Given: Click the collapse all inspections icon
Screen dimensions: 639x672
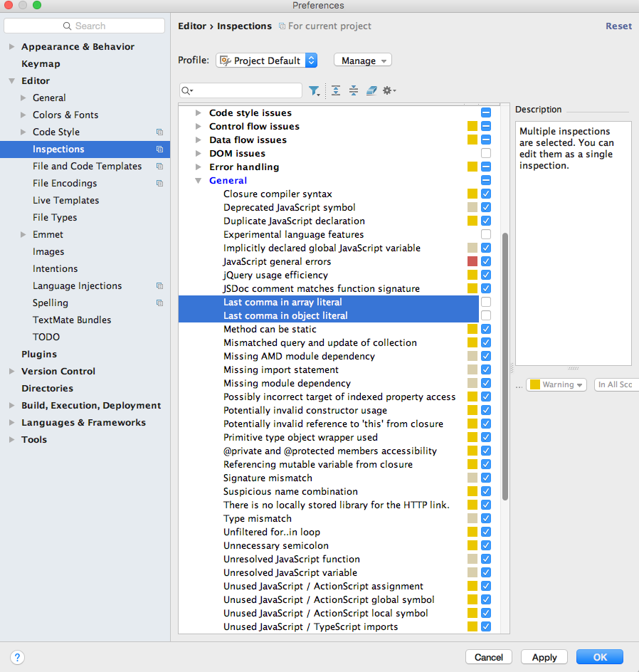Looking at the screenshot, I should click(353, 91).
